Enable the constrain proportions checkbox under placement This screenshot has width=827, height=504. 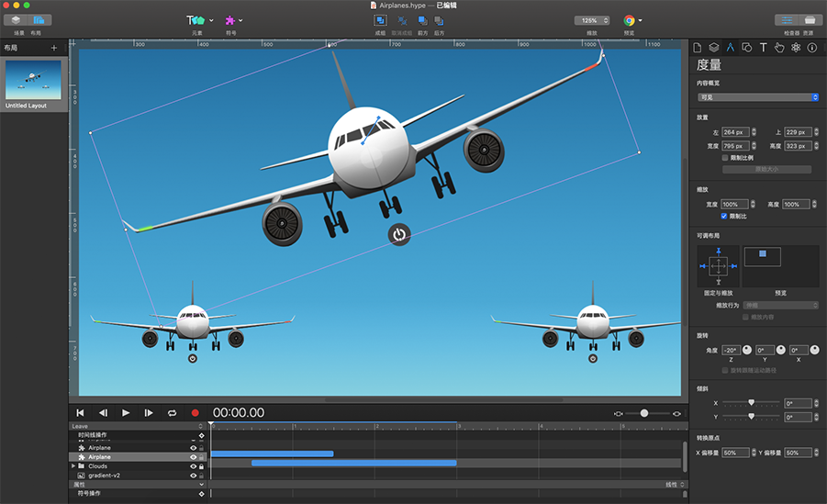click(725, 158)
